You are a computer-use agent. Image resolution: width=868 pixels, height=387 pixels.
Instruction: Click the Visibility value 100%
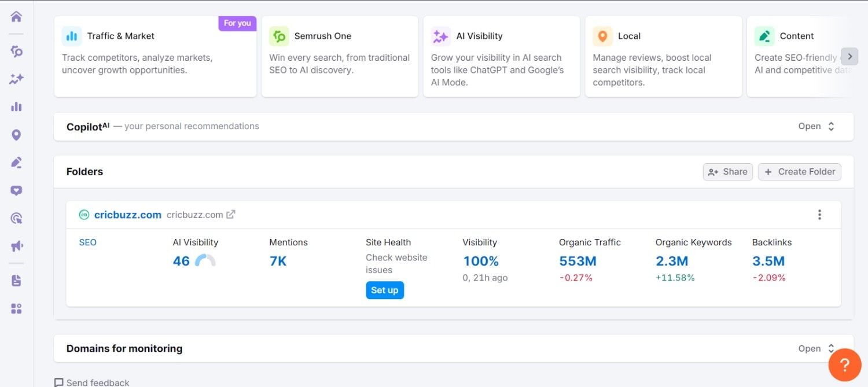click(x=480, y=261)
